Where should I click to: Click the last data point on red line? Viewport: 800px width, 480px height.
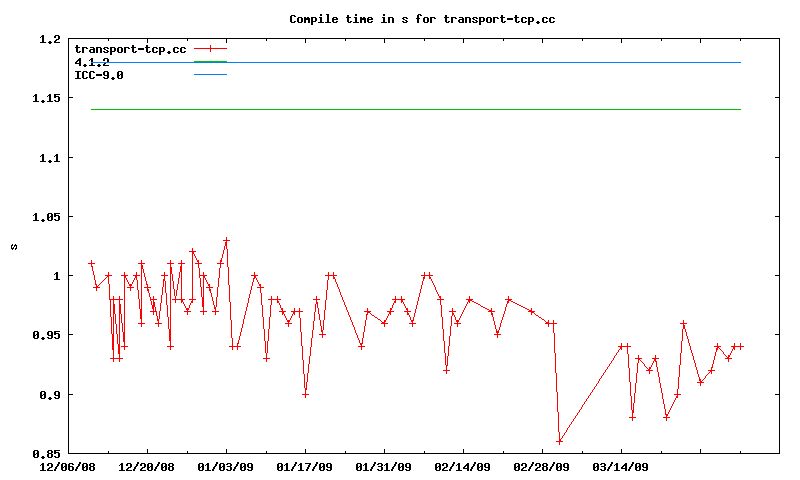[x=740, y=346]
